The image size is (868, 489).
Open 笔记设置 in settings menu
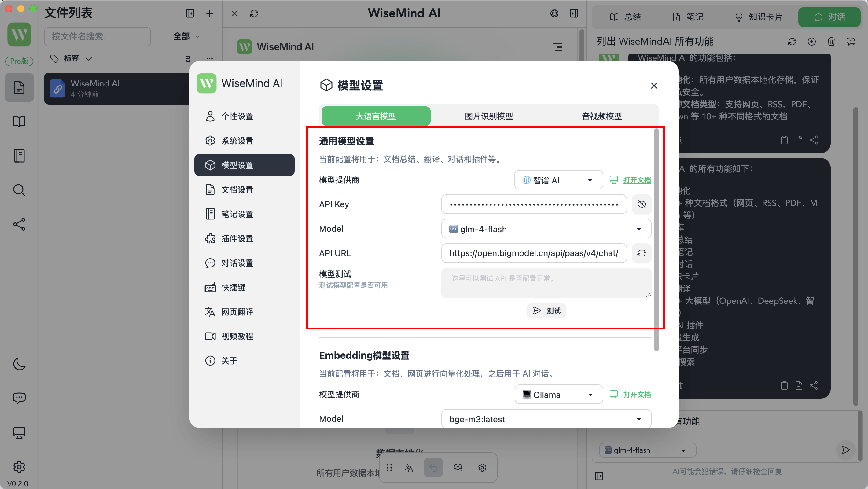click(244, 214)
